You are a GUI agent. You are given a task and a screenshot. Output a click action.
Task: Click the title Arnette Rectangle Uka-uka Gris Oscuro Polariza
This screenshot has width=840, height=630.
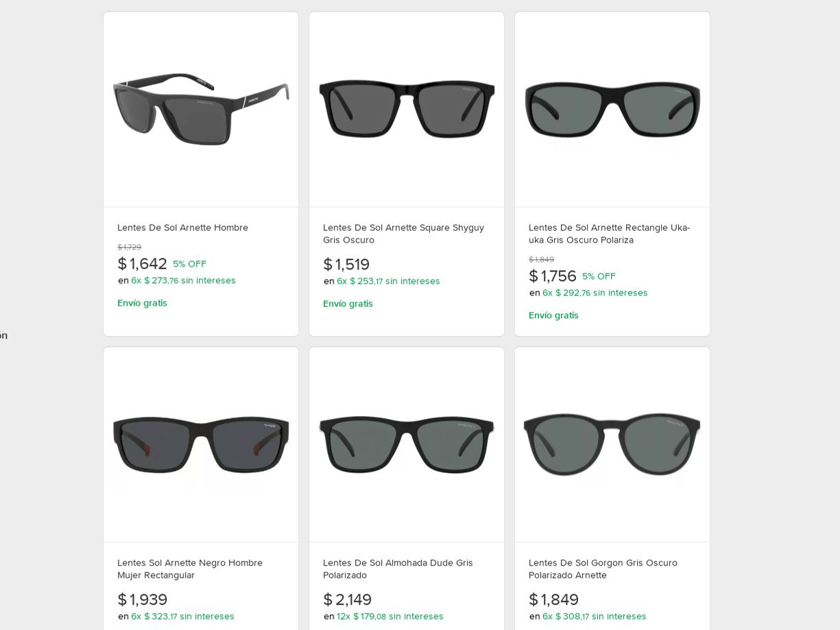[x=609, y=234]
